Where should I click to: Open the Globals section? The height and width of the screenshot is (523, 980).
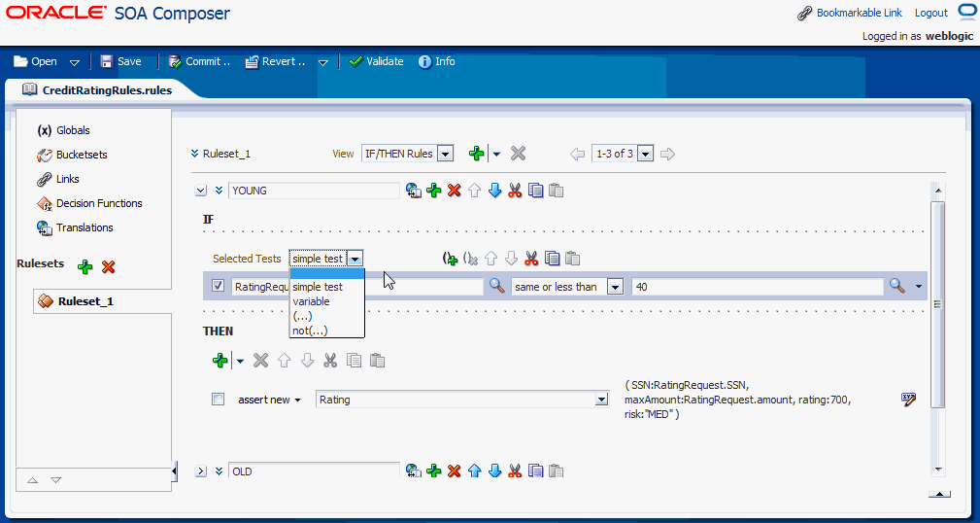click(64, 130)
